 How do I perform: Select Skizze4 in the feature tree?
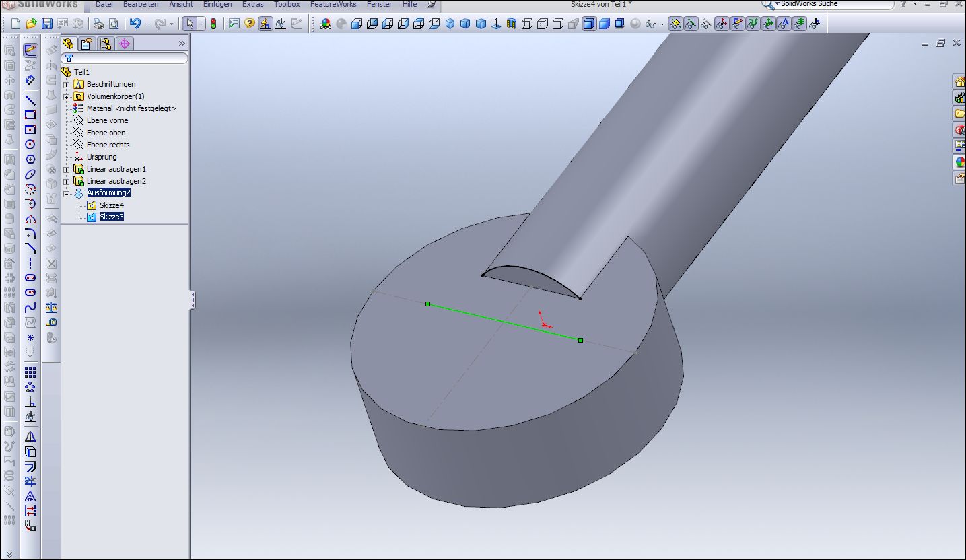click(x=111, y=205)
